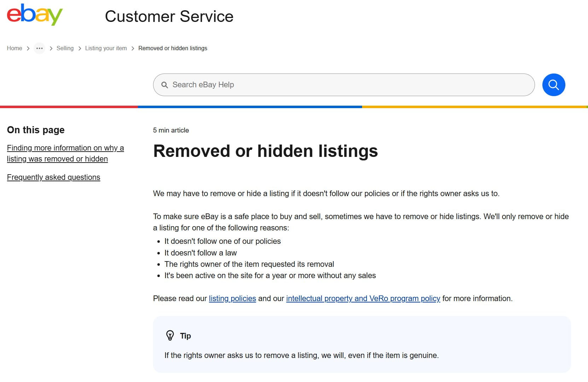Click the Customer Service heading
The width and height of the screenshot is (588, 382).
click(169, 16)
